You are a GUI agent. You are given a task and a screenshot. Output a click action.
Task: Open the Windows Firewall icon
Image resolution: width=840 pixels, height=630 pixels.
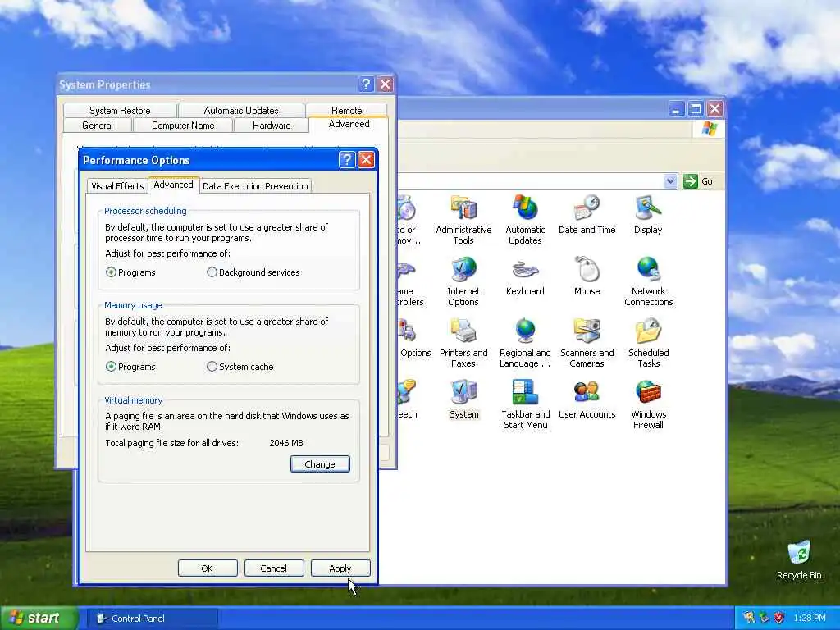click(648, 405)
